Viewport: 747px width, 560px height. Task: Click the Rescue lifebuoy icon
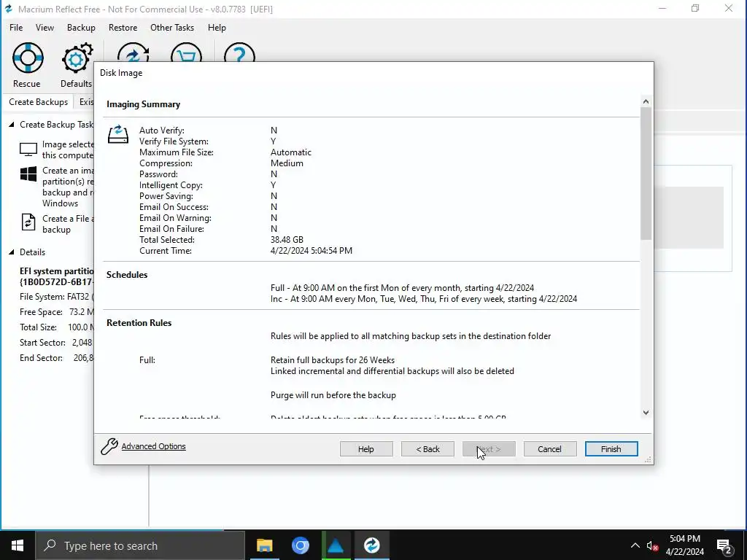coord(28,58)
